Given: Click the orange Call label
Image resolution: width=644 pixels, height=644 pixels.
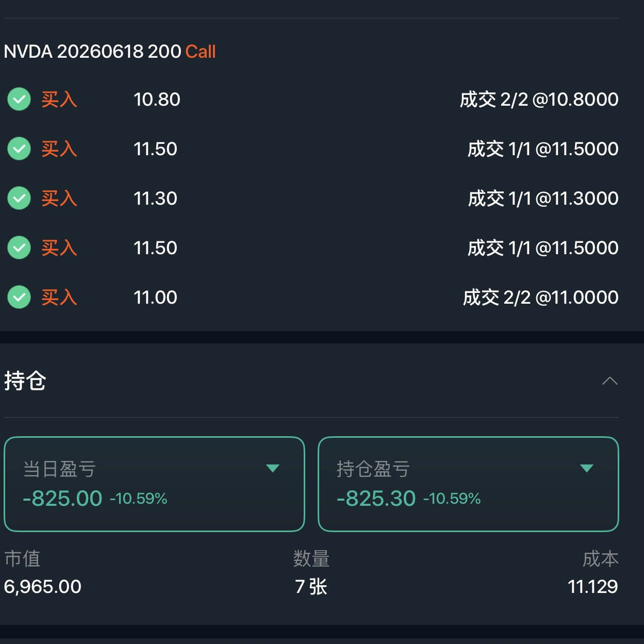Looking at the screenshot, I should click(201, 52).
